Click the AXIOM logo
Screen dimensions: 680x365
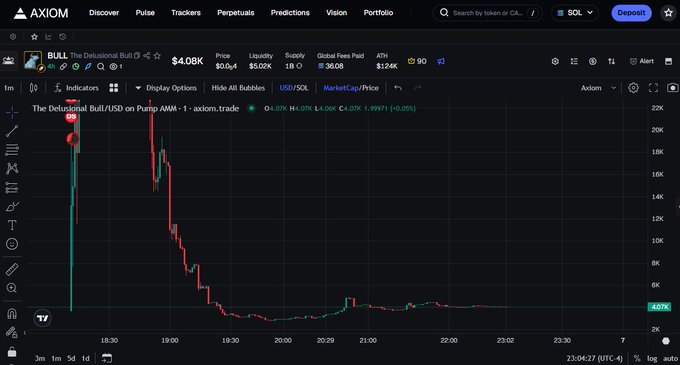pyautogui.click(x=41, y=13)
